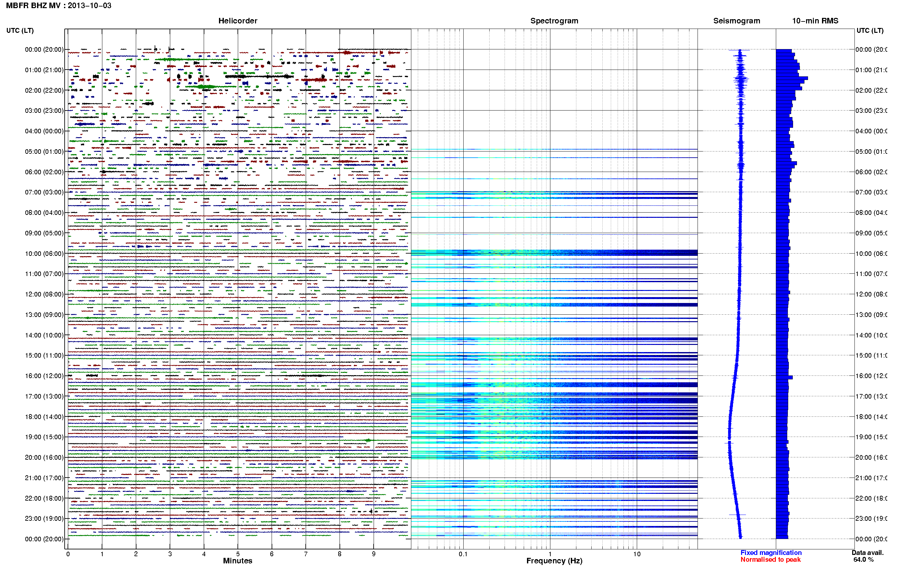Click the right-side '20:00 (16:0' time label
Image resolution: width=924 pixels, height=578 pixels.
coord(871,458)
